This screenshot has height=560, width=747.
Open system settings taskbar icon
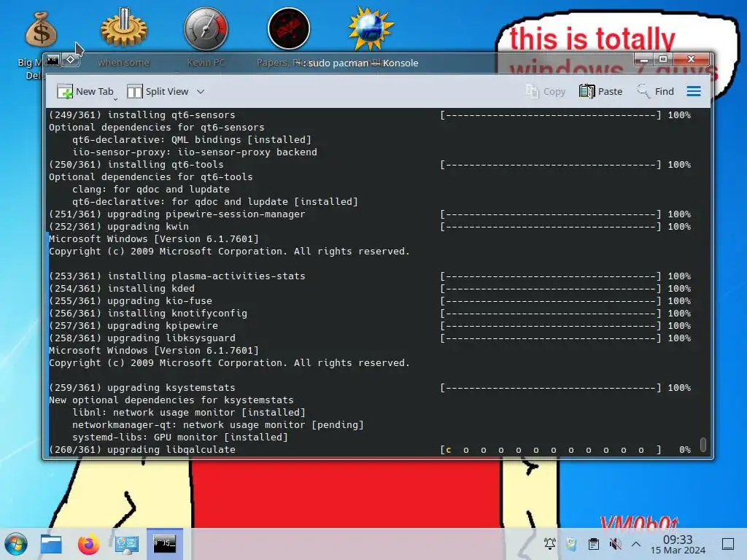click(126, 544)
